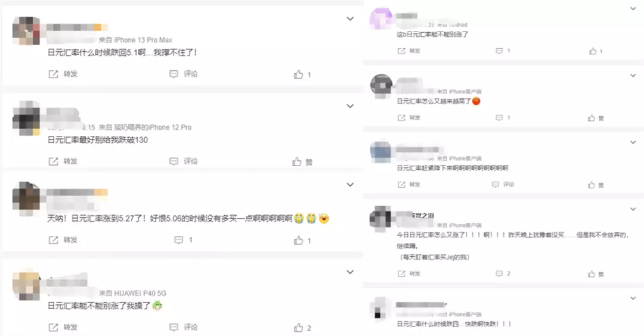Open profile avatar of the 涨到5.27 poster
644x336 pixels.
[x=26, y=199]
